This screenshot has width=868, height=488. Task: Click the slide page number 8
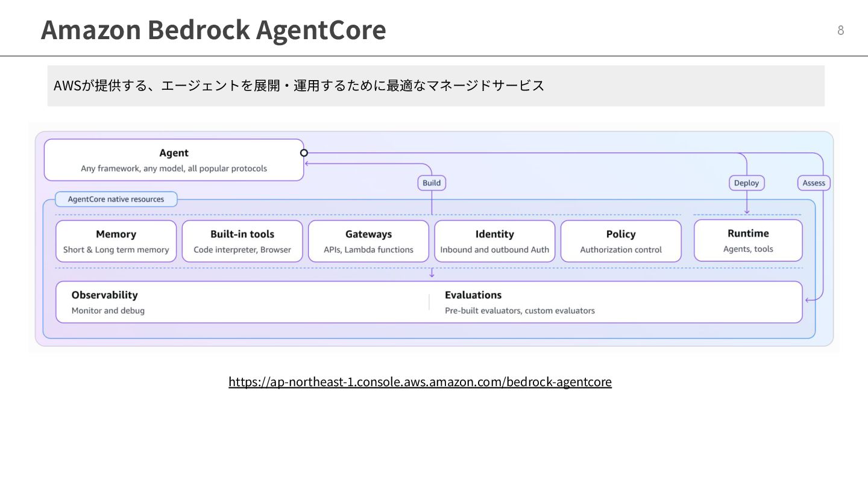pyautogui.click(x=841, y=30)
